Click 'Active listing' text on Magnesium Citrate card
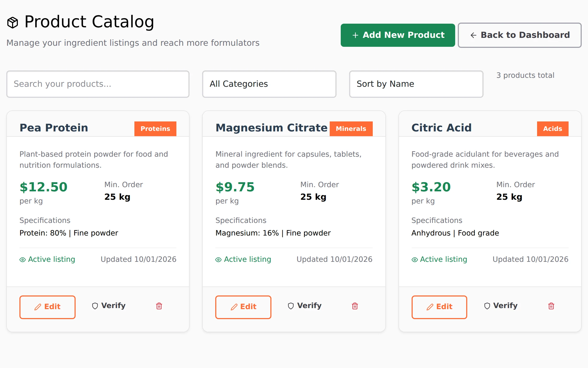588x368 pixels. point(248,259)
